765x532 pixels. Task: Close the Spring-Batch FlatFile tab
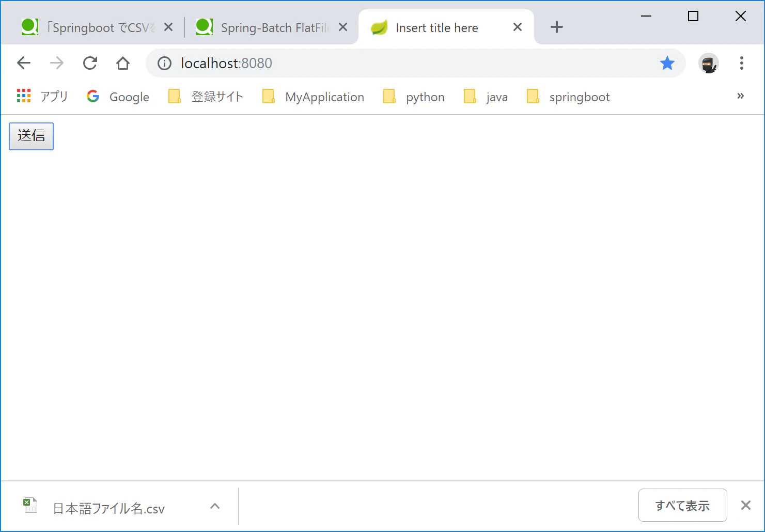click(343, 27)
